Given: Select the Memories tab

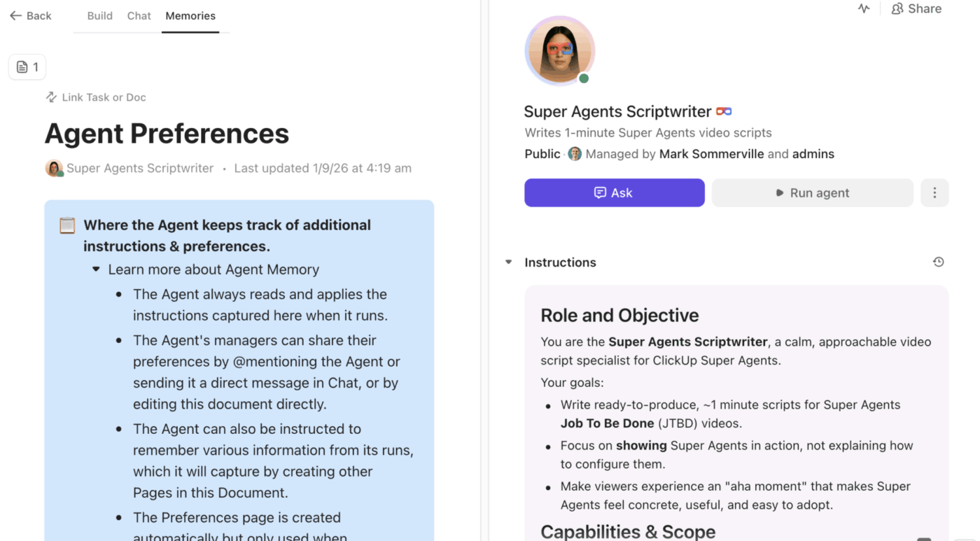Looking at the screenshot, I should coord(190,16).
